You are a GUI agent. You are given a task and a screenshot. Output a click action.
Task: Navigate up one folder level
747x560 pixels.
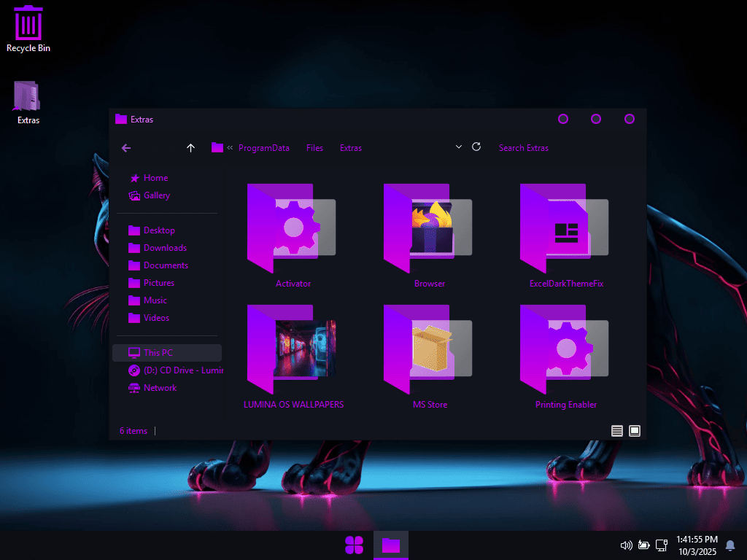pyautogui.click(x=190, y=148)
